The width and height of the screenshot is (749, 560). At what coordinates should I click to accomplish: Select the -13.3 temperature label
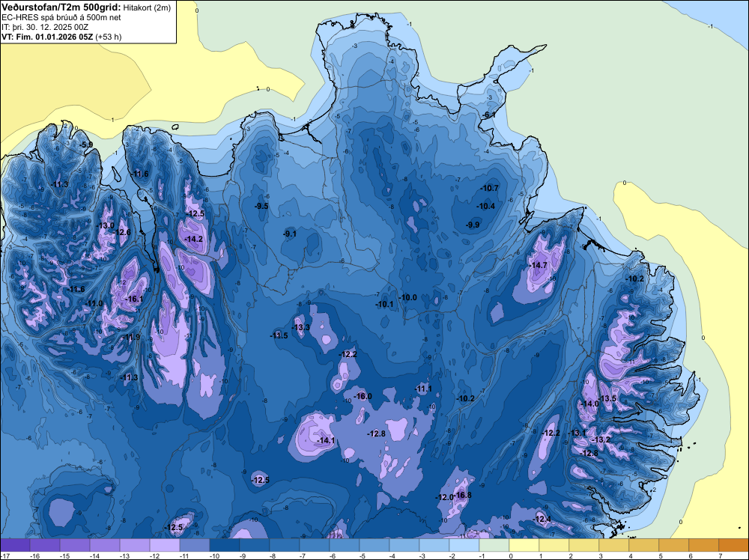[301, 327]
